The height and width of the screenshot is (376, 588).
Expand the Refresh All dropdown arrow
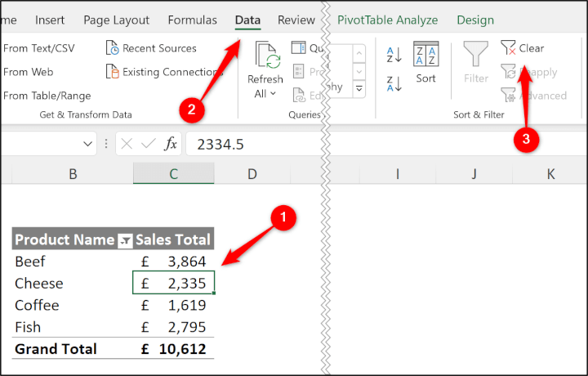click(x=274, y=94)
